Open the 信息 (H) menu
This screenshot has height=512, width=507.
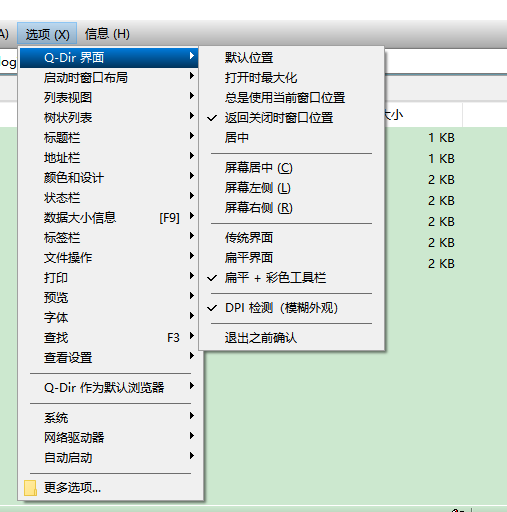107,34
